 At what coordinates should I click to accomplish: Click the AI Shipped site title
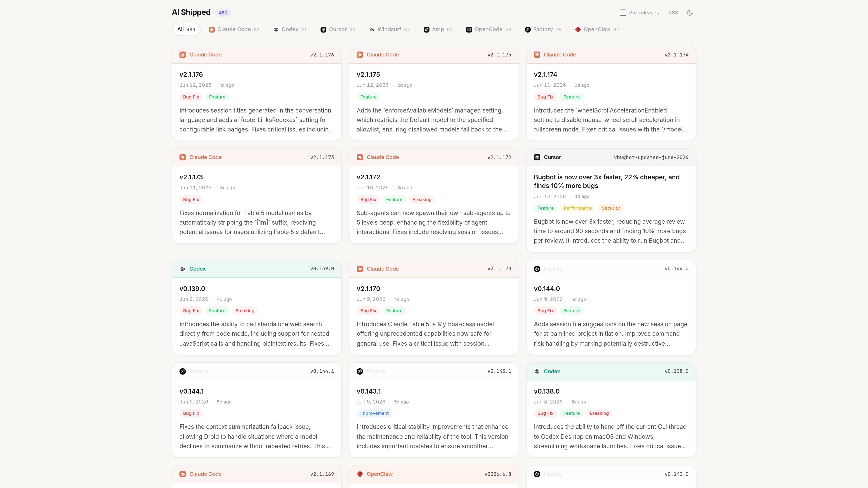[x=191, y=12]
